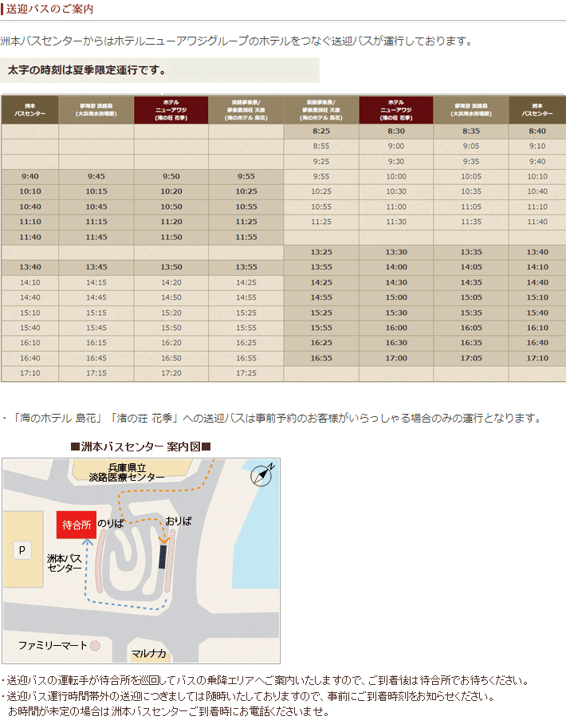Click the 14:35 time cell
The height and width of the screenshot is (728, 566).
[471, 282]
